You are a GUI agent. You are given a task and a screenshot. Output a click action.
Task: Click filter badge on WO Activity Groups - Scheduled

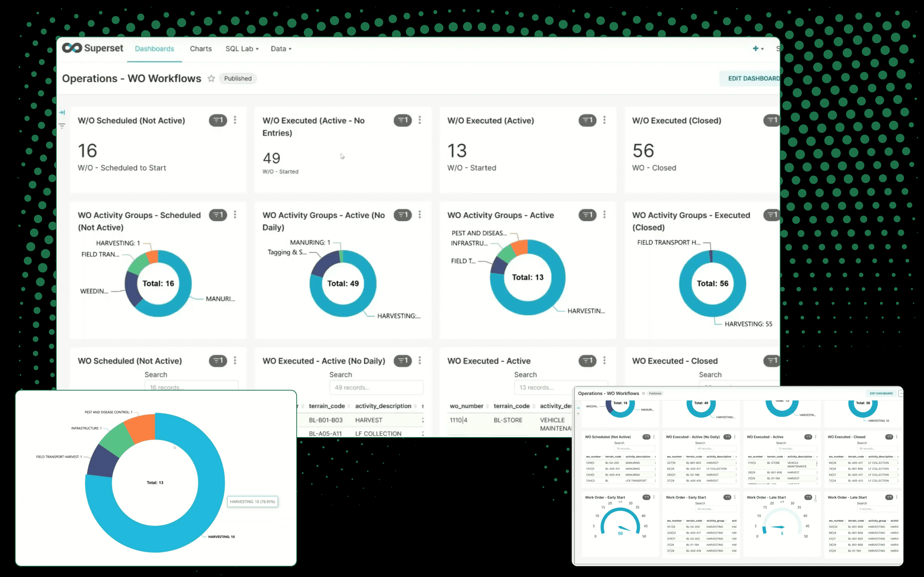tap(218, 215)
